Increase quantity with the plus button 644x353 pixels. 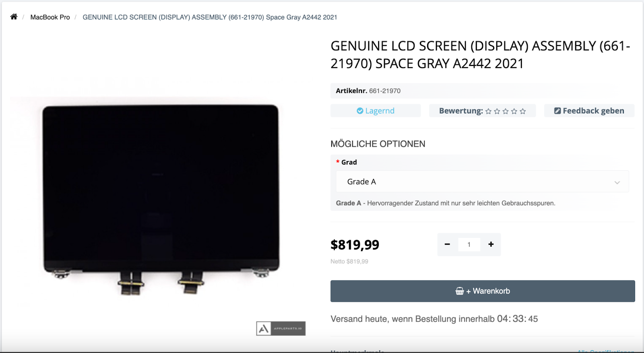pos(491,244)
